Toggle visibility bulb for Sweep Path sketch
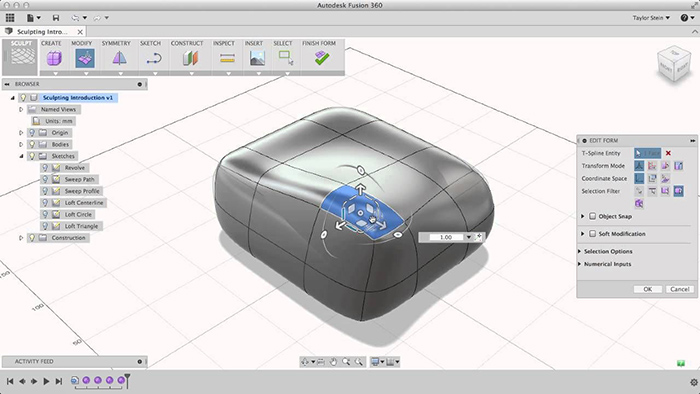Viewport: 700px width, 394px height. 45,179
